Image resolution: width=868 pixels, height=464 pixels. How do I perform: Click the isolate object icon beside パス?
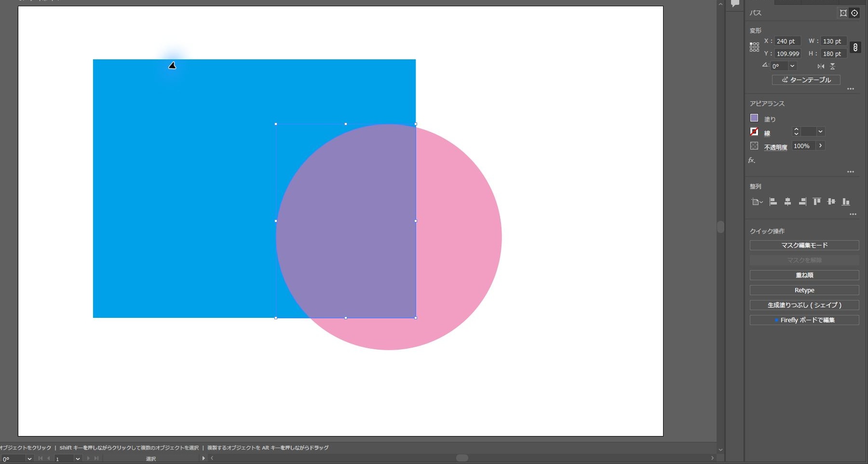click(x=843, y=13)
